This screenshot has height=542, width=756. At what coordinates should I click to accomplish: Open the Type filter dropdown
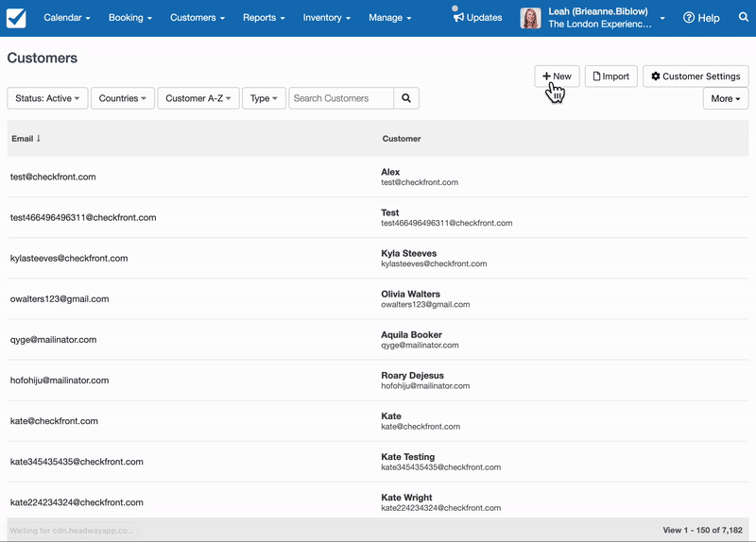pyautogui.click(x=264, y=98)
